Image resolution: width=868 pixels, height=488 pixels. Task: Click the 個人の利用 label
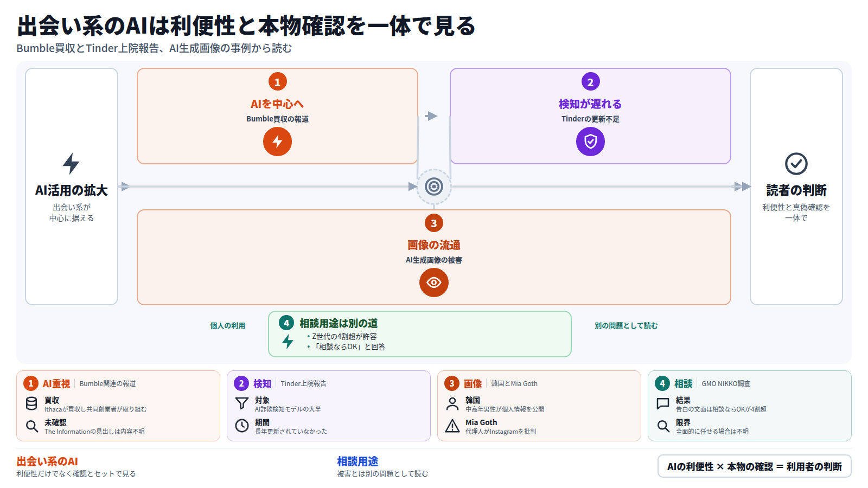[x=228, y=325]
